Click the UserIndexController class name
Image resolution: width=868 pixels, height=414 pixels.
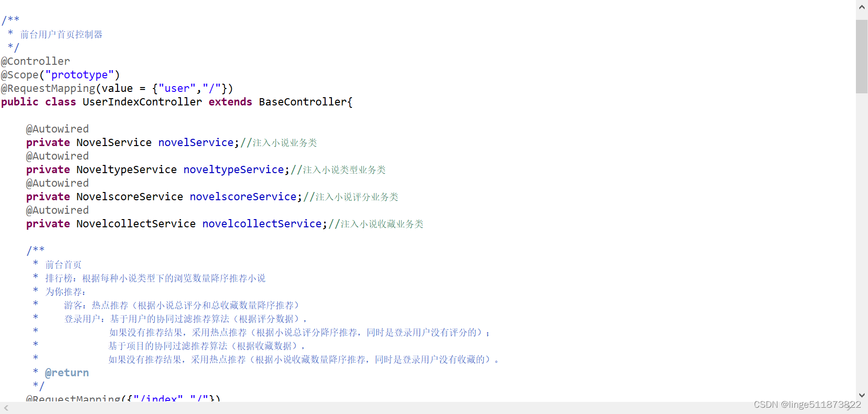(142, 102)
